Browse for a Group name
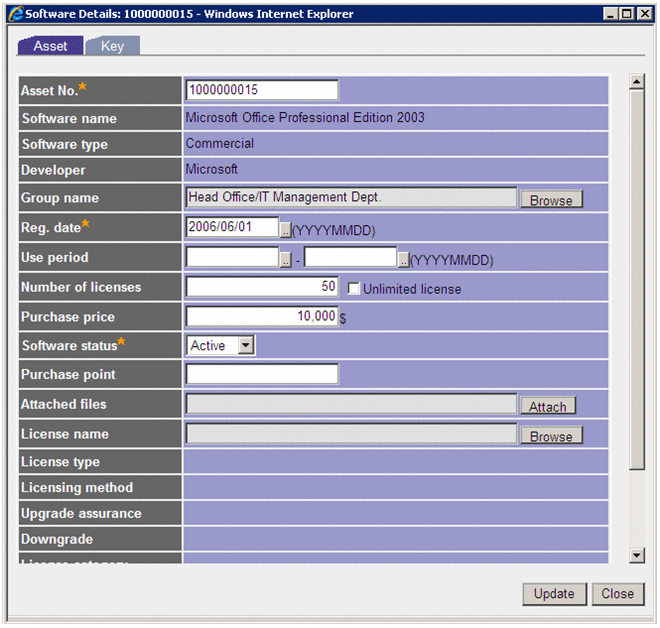Screen dimensions: 660x628 point(551,200)
